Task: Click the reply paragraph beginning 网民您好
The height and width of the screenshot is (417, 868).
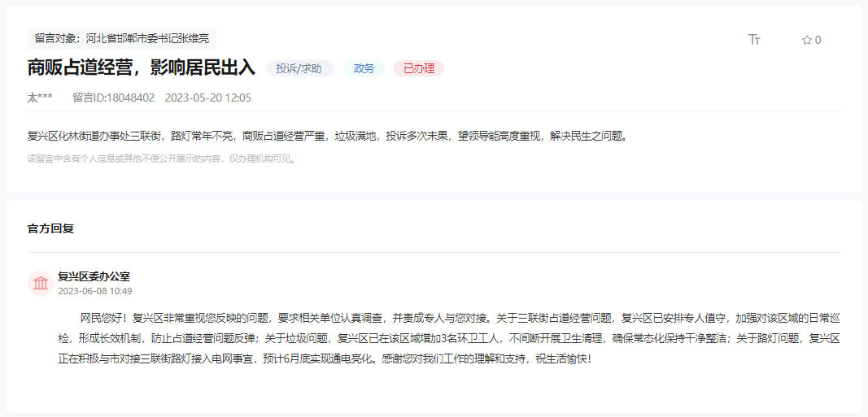Action: click(449, 338)
